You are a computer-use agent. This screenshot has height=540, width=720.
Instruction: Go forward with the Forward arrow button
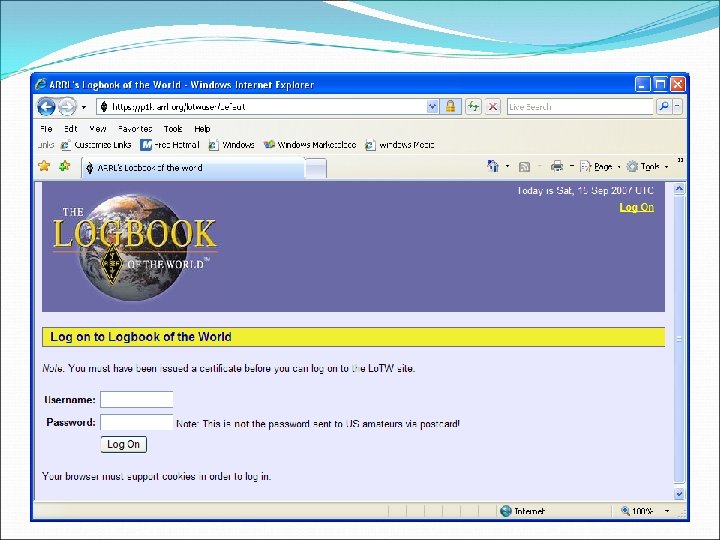point(68,107)
